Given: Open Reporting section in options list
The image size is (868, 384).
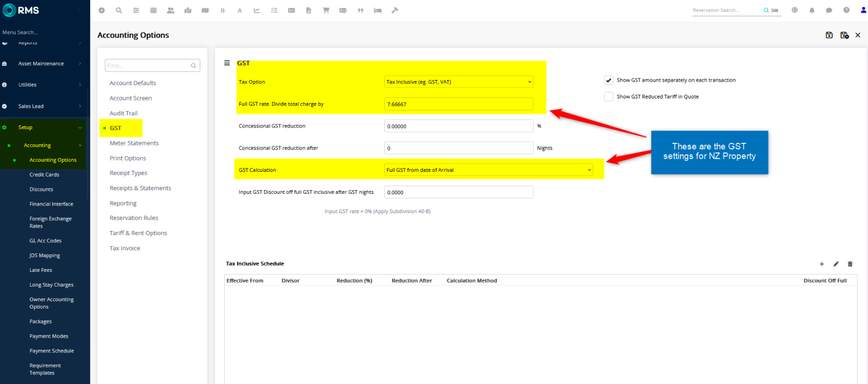Looking at the screenshot, I should click(123, 203).
